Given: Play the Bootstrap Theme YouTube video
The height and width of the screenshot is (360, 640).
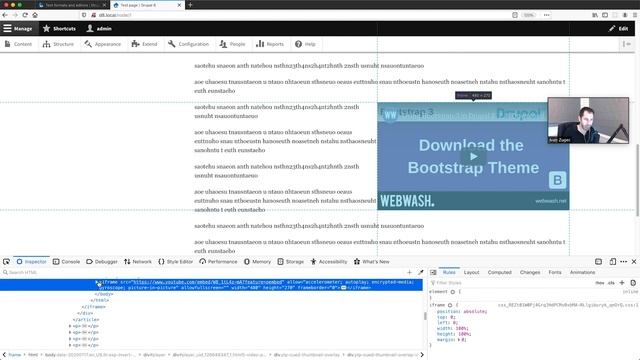Looking at the screenshot, I should 473,156.
